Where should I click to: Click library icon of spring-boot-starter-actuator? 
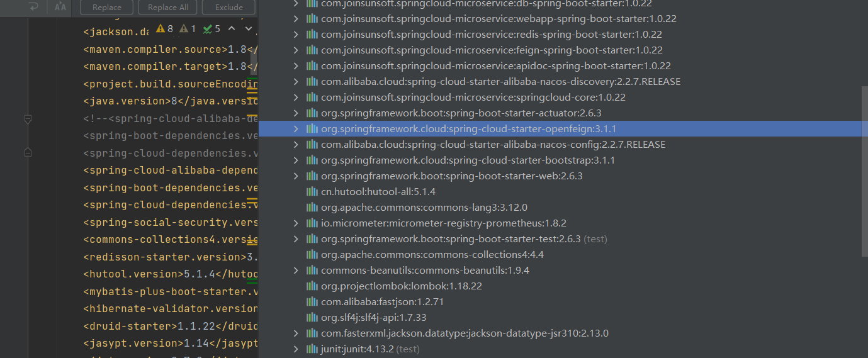point(312,113)
